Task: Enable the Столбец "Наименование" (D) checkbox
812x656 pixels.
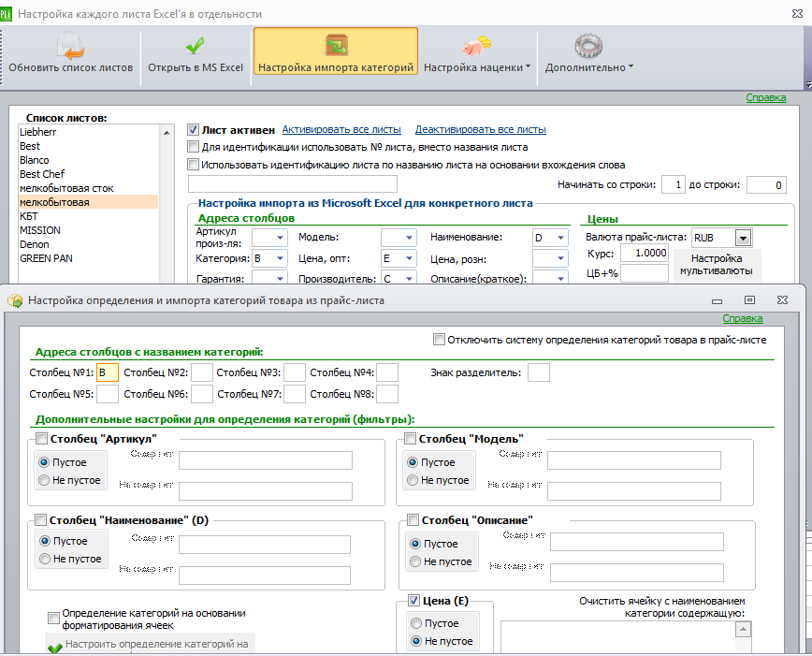Action: click(x=40, y=519)
